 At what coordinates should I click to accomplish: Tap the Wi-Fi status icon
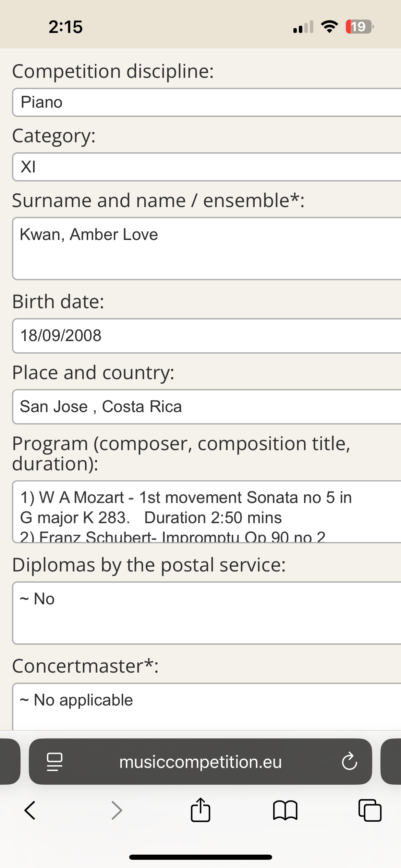pyautogui.click(x=329, y=27)
